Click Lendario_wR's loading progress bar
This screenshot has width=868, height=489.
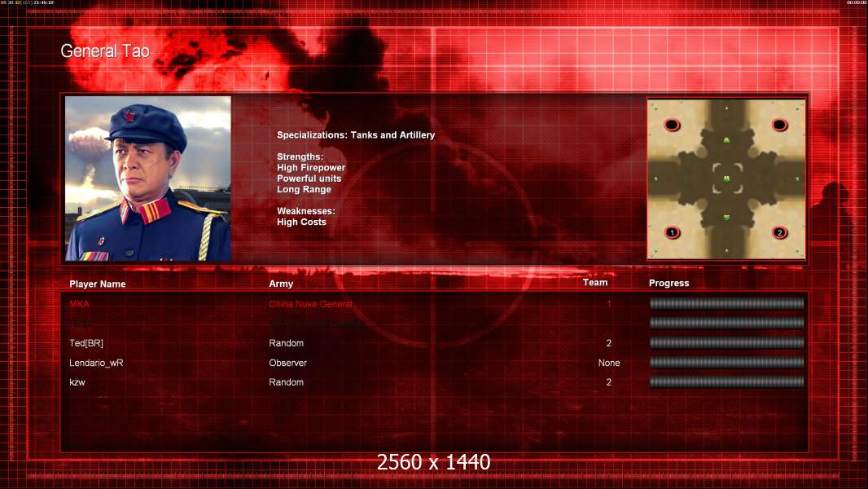coord(726,362)
